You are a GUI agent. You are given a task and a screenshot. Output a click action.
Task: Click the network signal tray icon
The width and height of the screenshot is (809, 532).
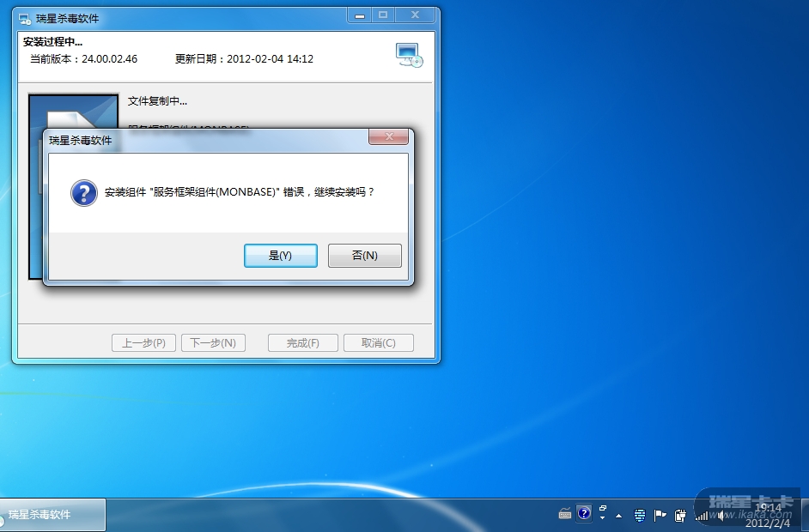coord(702,515)
